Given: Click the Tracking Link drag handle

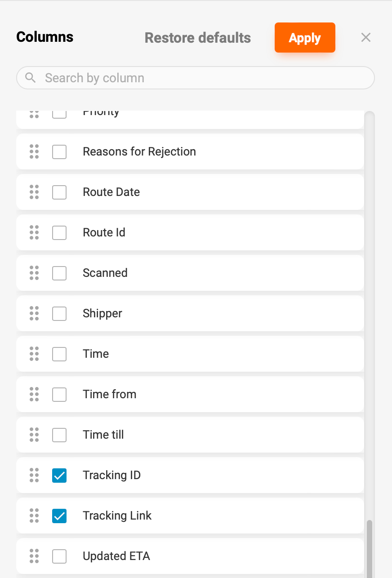Looking at the screenshot, I should pyautogui.click(x=34, y=516).
